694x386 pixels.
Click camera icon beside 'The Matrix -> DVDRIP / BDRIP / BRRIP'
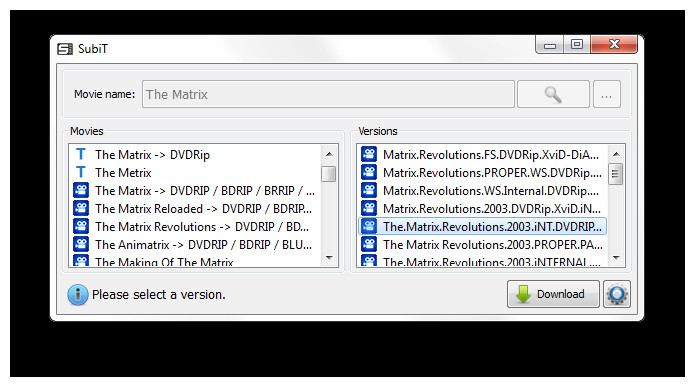(x=81, y=190)
